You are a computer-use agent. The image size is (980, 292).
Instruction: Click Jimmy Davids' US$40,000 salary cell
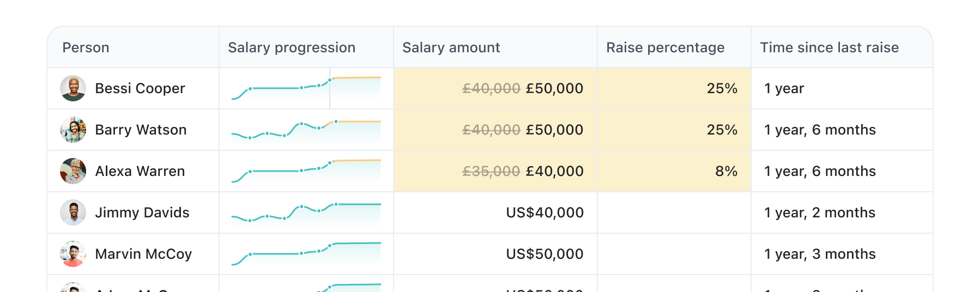click(545, 212)
